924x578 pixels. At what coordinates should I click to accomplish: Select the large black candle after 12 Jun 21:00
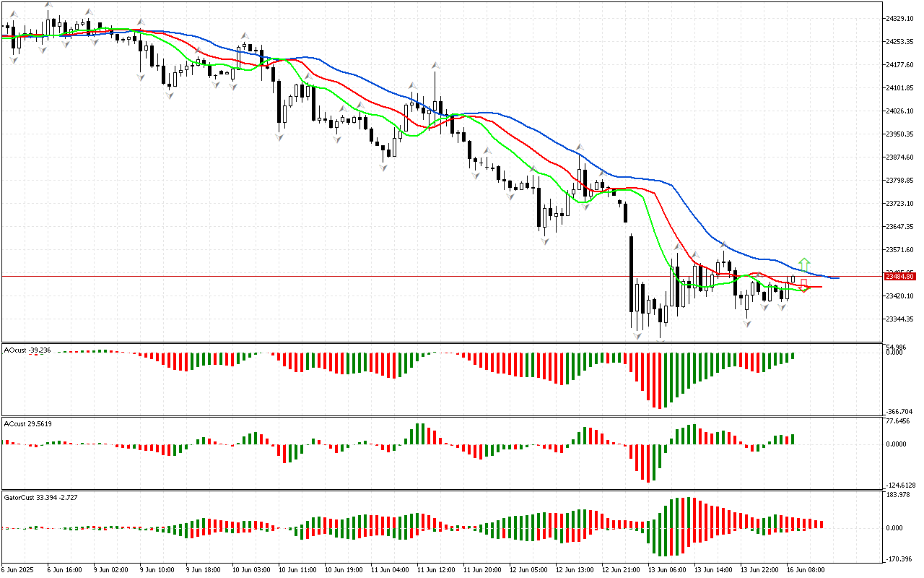coord(631,273)
